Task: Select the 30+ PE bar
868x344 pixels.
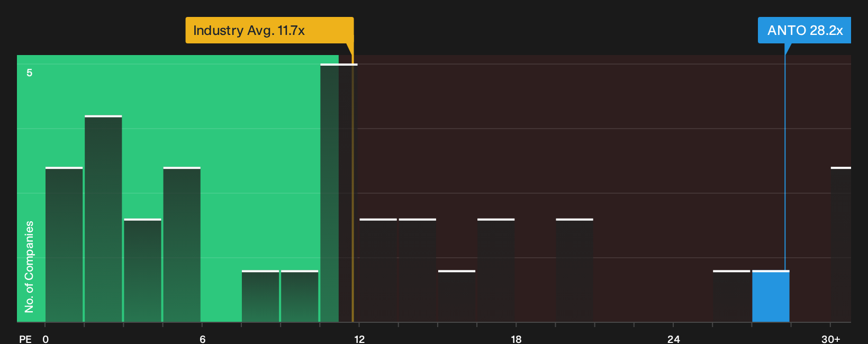Action: coord(841,245)
